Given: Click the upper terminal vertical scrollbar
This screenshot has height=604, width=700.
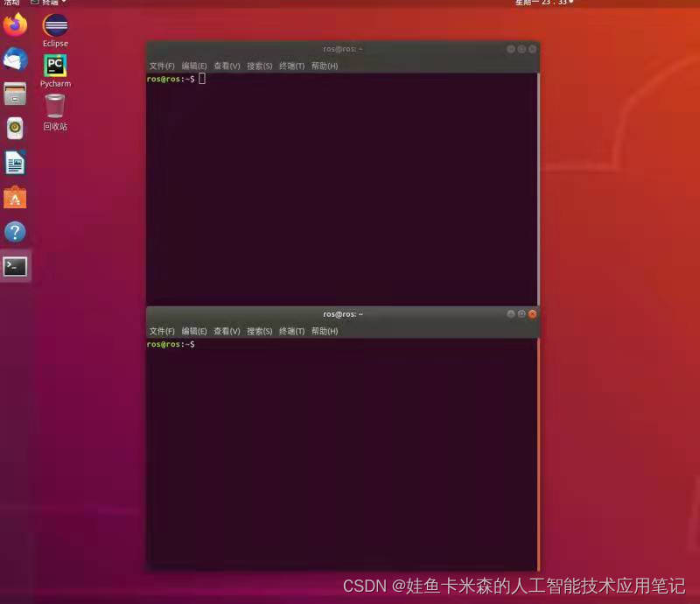Looking at the screenshot, I should [x=538, y=189].
